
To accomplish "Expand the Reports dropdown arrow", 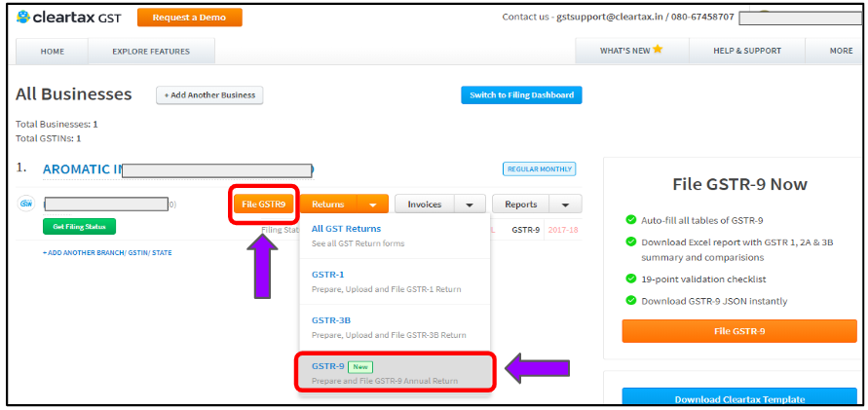I will click(x=566, y=205).
